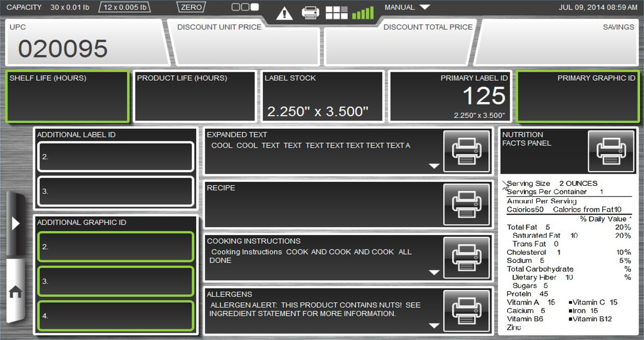Select the 12 x 0.005 lb range tab

coord(124,7)
